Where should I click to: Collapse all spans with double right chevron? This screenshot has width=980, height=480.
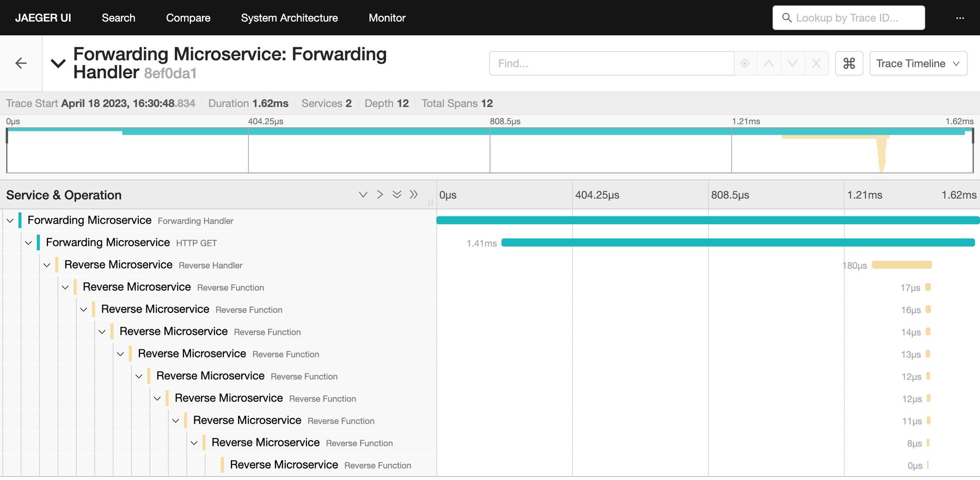414,194
